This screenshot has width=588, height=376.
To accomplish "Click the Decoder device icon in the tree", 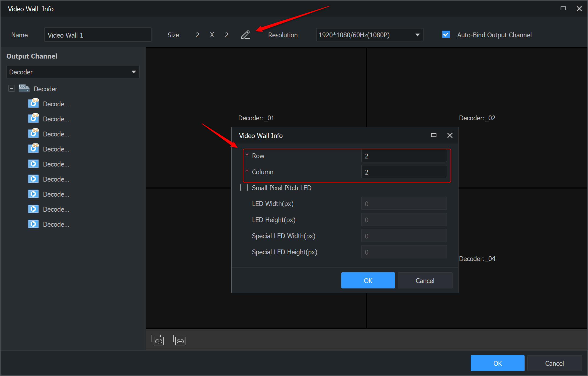I will tap(24, 88).
